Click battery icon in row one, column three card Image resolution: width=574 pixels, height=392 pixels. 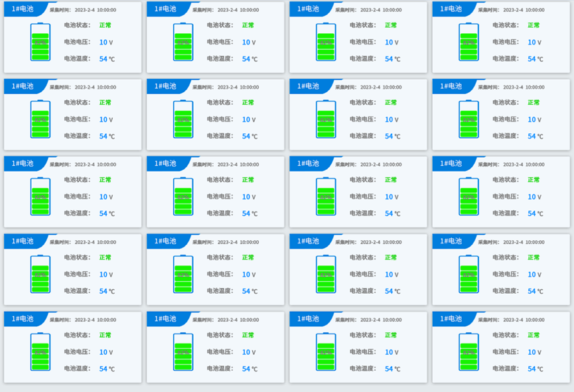click(326, 42)
